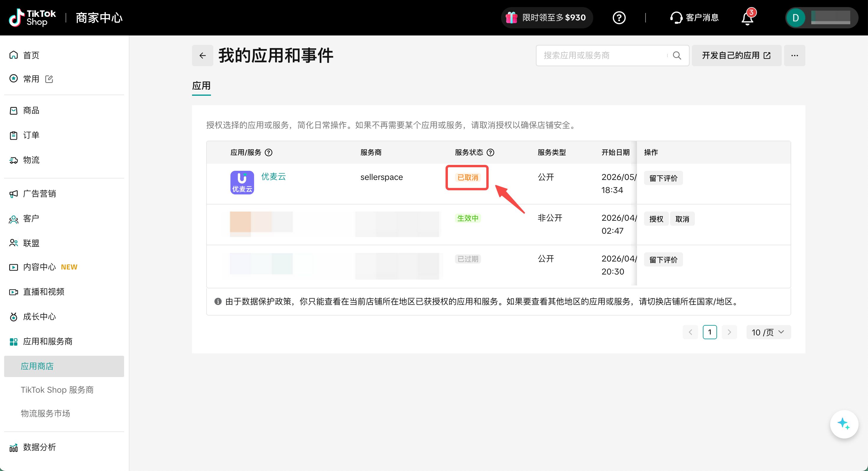868x471 pixels.
Task: Click 取消 in the 生效中 row
Action: tap(682, 219)
